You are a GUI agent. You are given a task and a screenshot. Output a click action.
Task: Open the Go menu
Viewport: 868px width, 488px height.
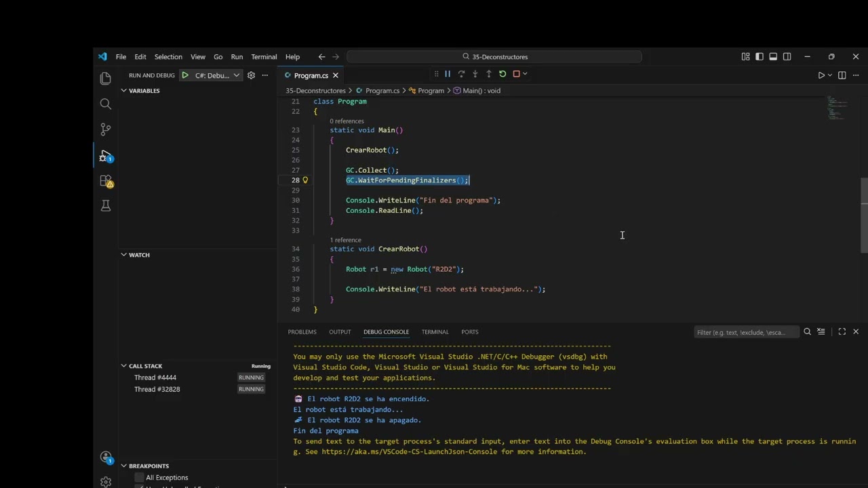(x=218, y=57)
